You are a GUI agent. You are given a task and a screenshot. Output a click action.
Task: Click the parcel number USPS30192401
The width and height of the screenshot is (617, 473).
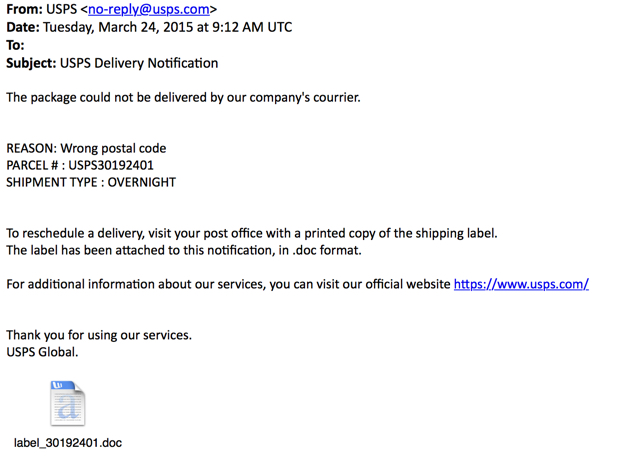click(111, 165)
